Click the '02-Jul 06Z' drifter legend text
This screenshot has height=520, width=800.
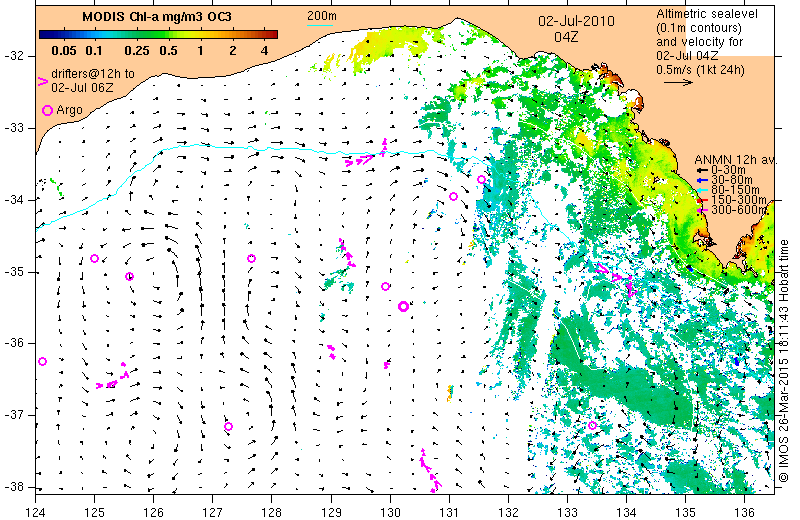(x=82, y=88)
